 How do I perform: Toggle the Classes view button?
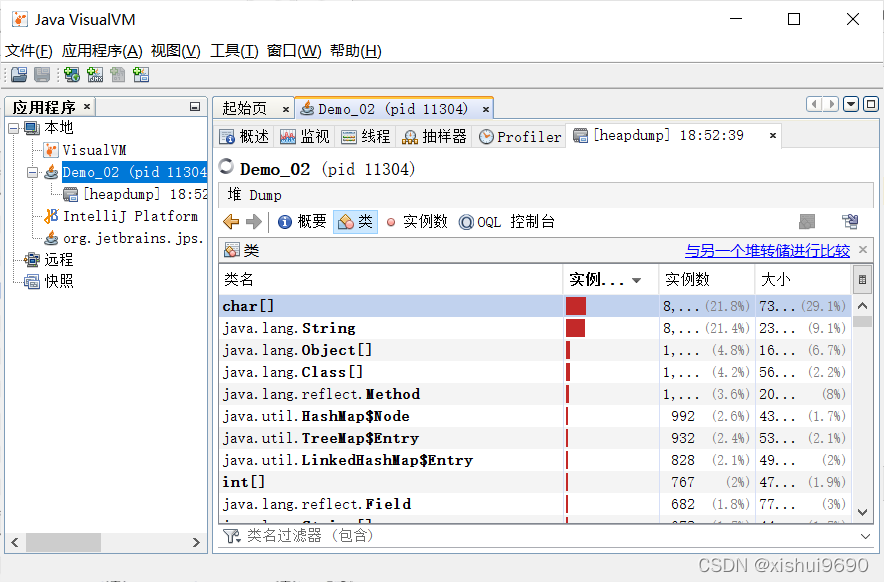pyautogui.click(x=355, y=222)
